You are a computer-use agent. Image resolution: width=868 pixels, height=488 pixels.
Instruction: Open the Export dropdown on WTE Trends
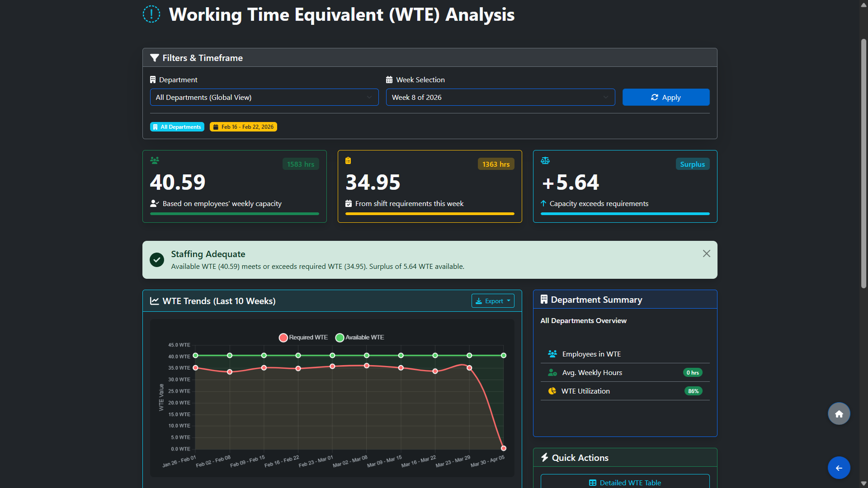click(x=492, y=300)
